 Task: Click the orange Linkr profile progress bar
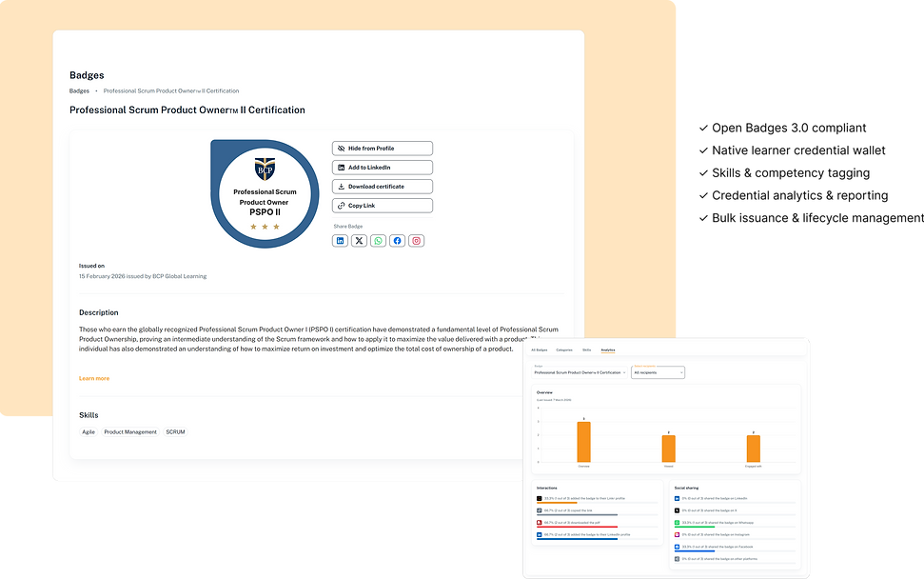click(x=557, y=503)
